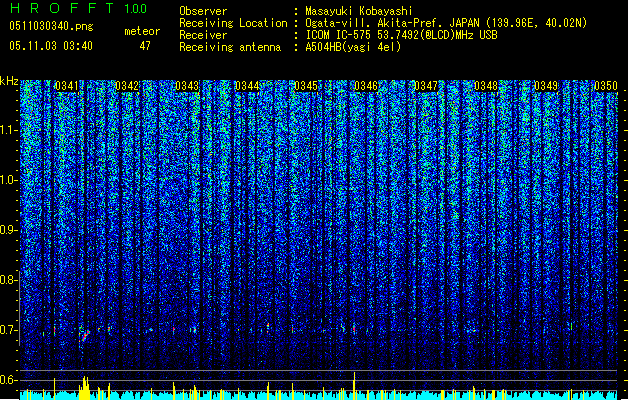The height and width of the screenshot is (400, 629).
Task: Click the 0344 time marker
Action: point(247,86)
